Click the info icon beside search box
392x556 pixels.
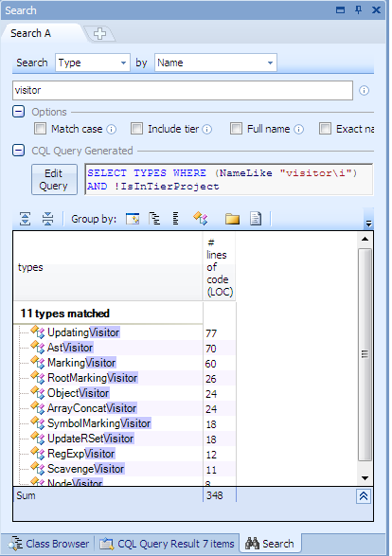tap(364, 90)
